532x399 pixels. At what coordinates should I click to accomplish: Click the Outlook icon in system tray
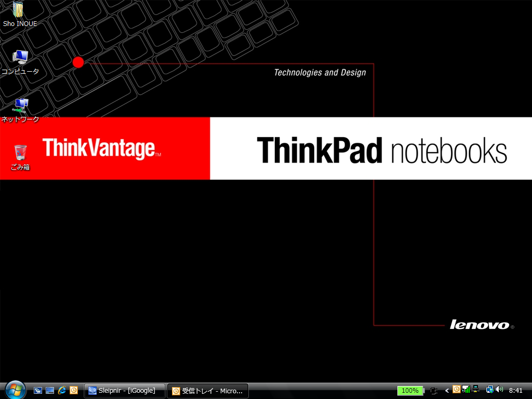click(x=457, y=389)
